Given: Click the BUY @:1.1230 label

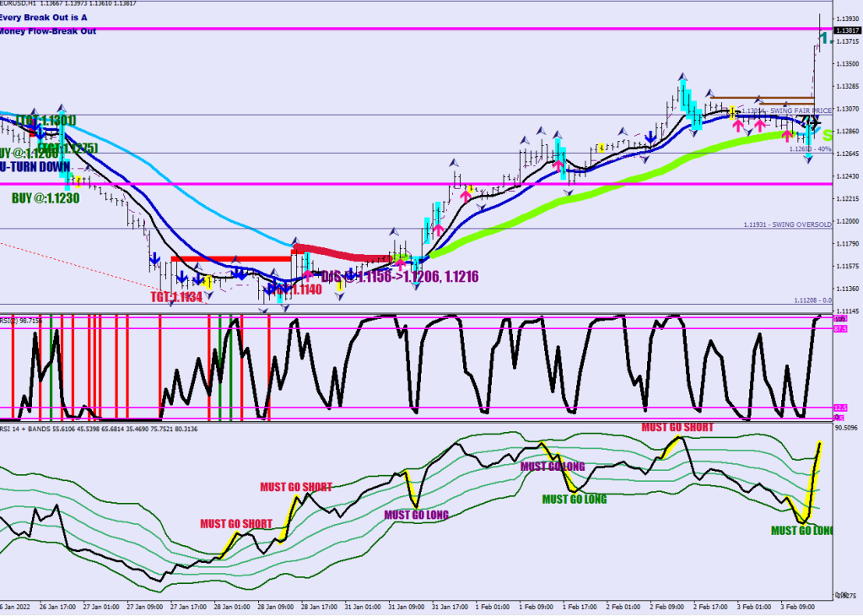Looking at the screenshot, I should [46, 198].
